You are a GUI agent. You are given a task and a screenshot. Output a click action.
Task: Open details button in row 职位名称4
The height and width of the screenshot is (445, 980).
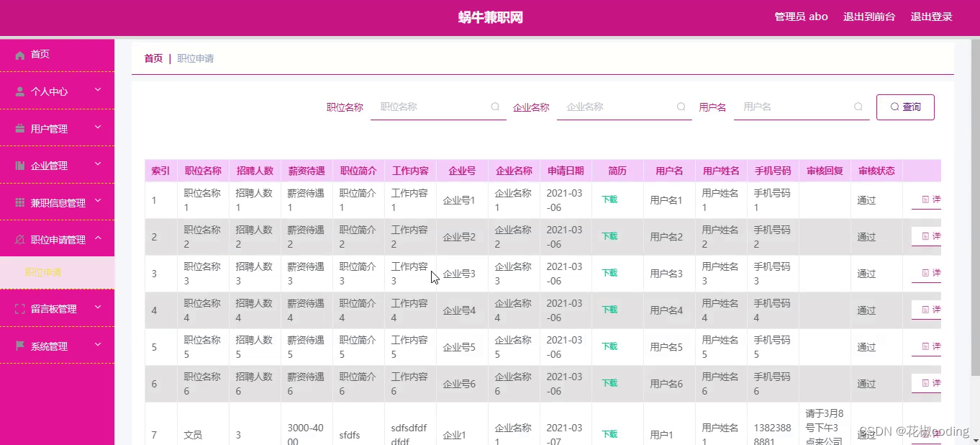tap(927, 310)
